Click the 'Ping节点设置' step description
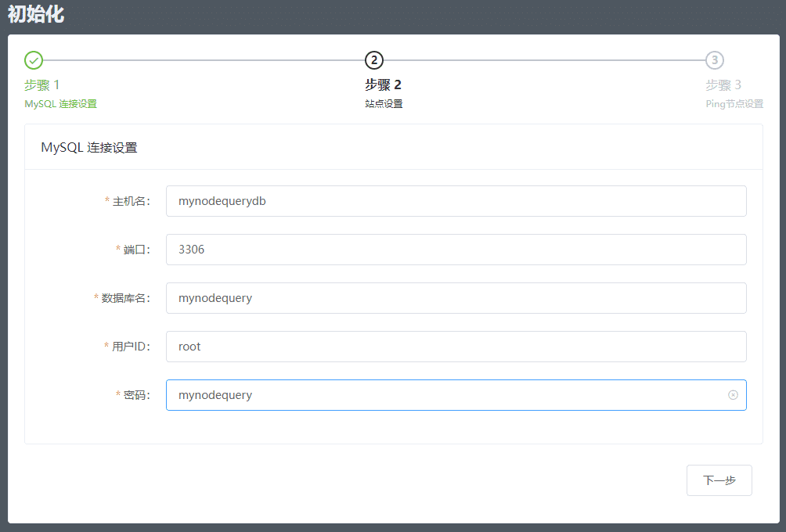Image resolution: width=786 pixels, height=532 pixels. (x=734, y=103)
